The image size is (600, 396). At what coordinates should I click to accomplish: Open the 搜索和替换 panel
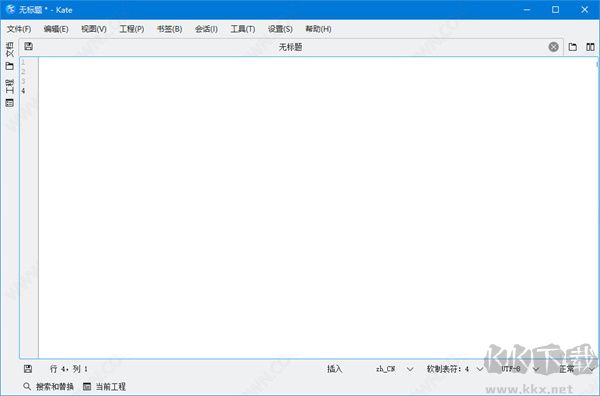click(x=48, y=386)
